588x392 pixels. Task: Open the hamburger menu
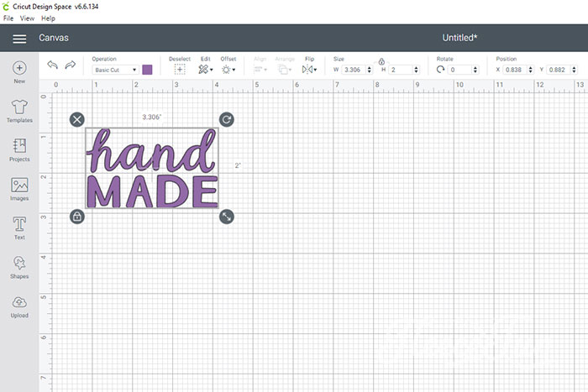[19, 39]
